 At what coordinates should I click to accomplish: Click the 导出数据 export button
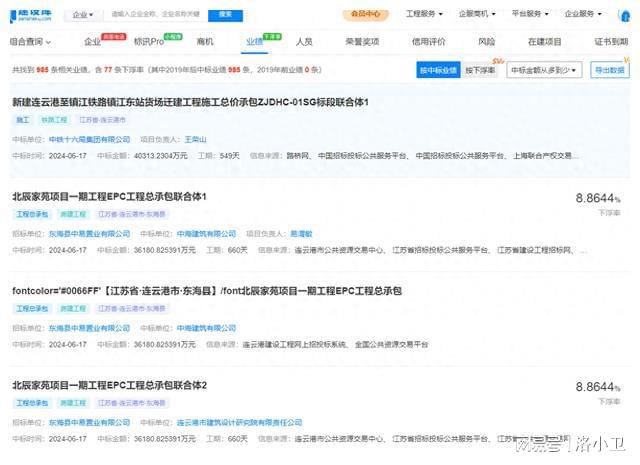pos(609,70)
